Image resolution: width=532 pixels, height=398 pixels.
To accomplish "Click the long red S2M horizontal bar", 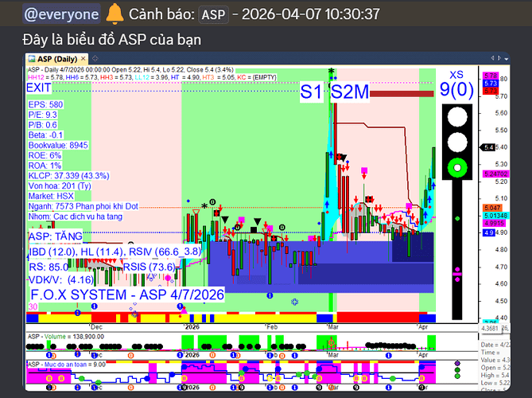I will (x=402, y=94).
